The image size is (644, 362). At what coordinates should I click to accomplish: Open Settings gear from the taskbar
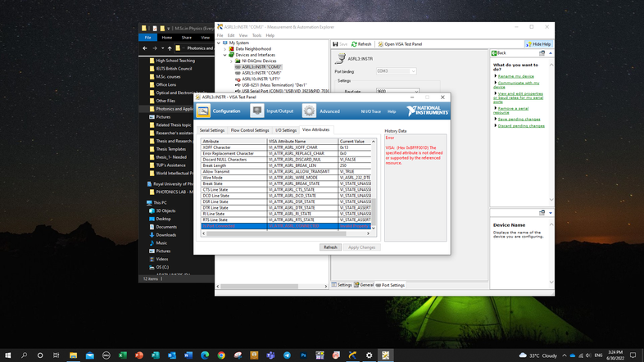click(x=369, y=355)
